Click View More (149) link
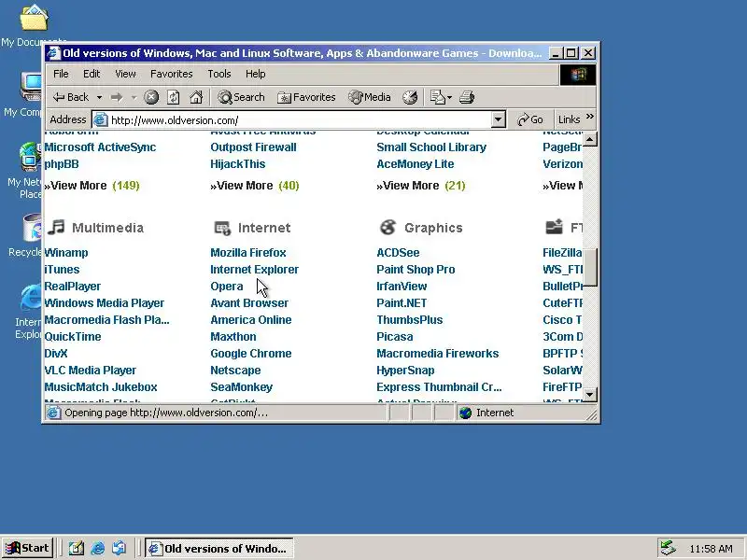The height and width of the screenshot is (560, 747). tap(92, 185)
